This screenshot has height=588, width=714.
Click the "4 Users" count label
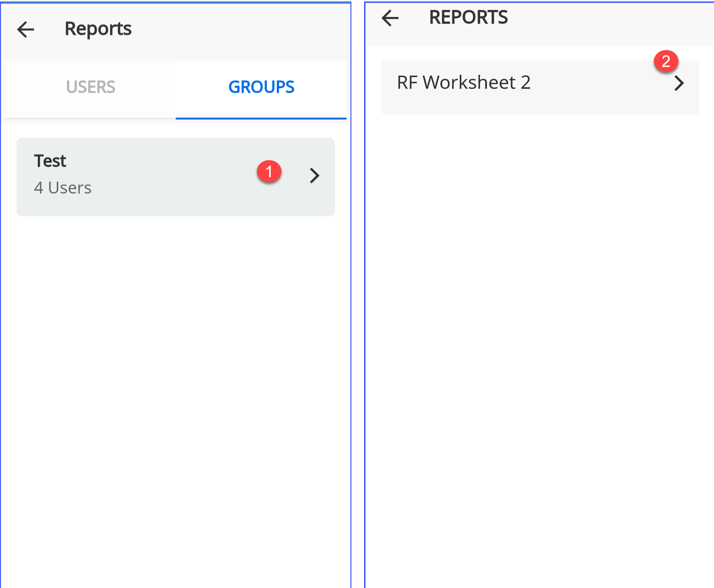[x=63, y=188]
